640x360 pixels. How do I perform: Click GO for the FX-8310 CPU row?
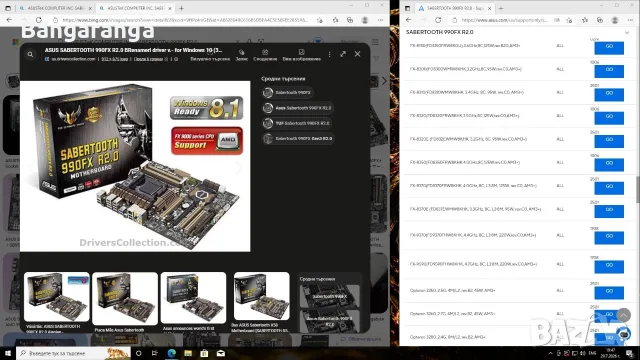(x=609, y=94)
